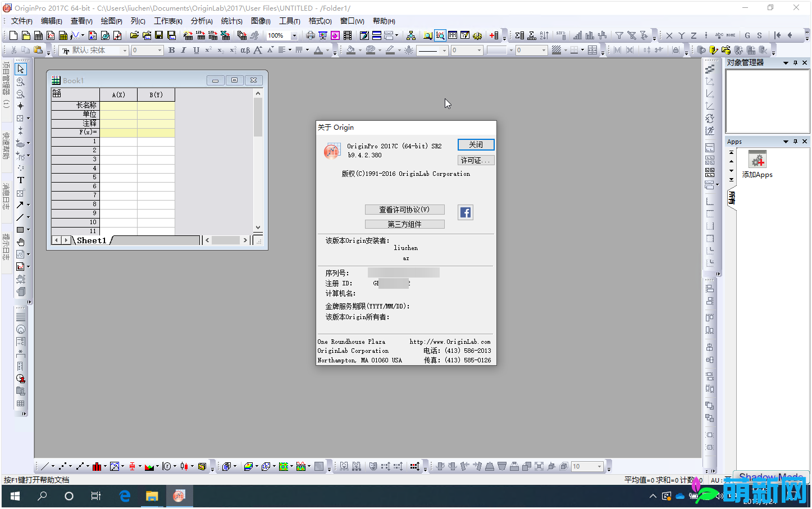Open Apps panel options arrow

coord(786,142)
